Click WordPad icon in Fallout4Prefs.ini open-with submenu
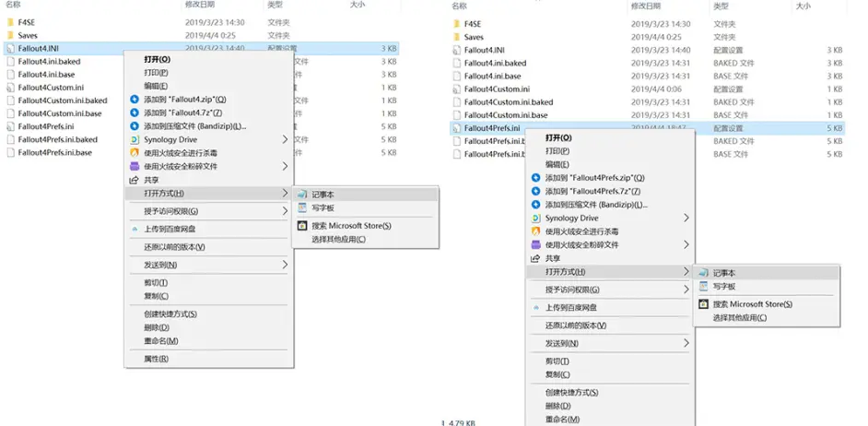The height and width of the screenshot is (426, 868). point(703,287)
